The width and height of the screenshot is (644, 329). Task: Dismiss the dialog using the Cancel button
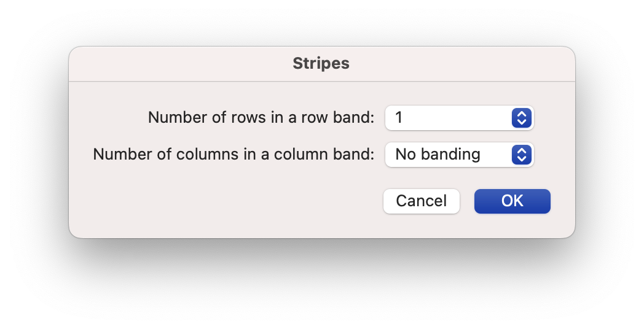(422, 201)
